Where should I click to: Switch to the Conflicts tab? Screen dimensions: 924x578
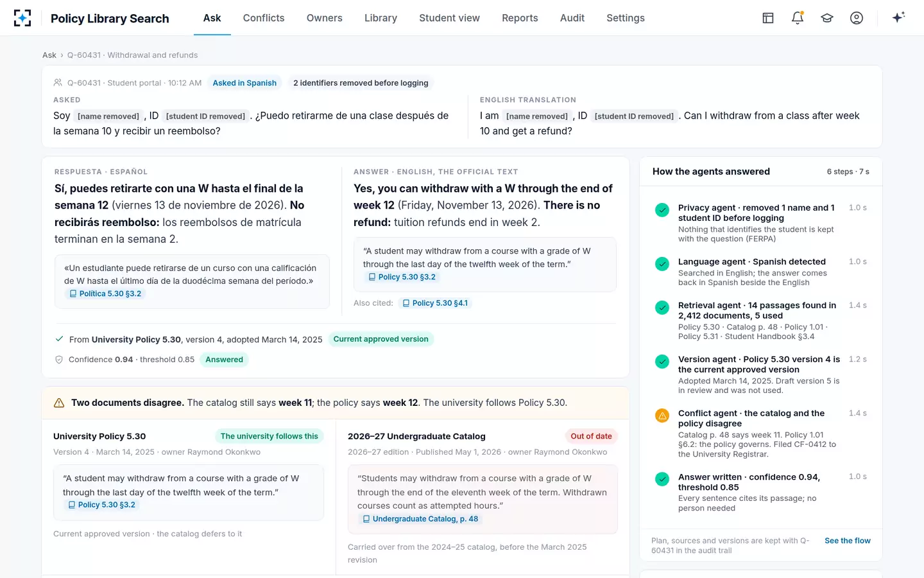264,18
